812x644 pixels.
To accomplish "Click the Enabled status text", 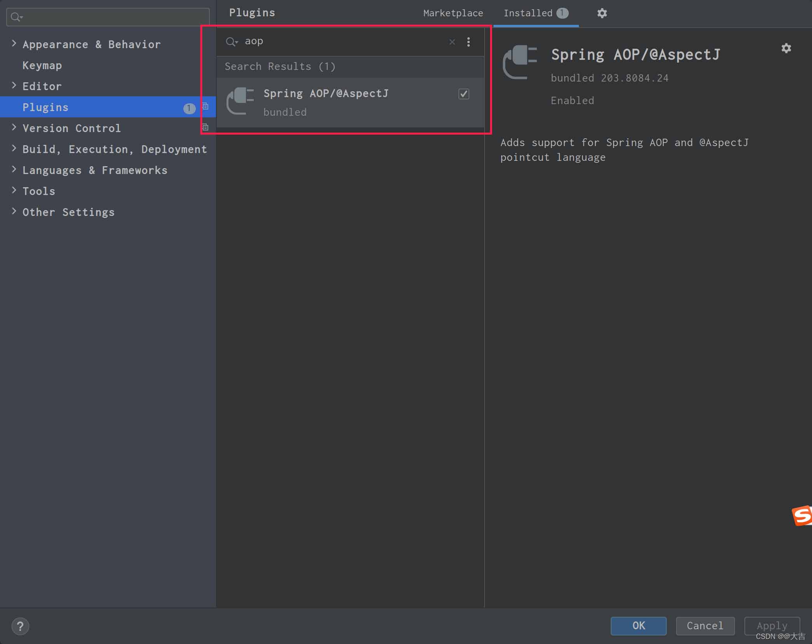I will pos(572,101).
